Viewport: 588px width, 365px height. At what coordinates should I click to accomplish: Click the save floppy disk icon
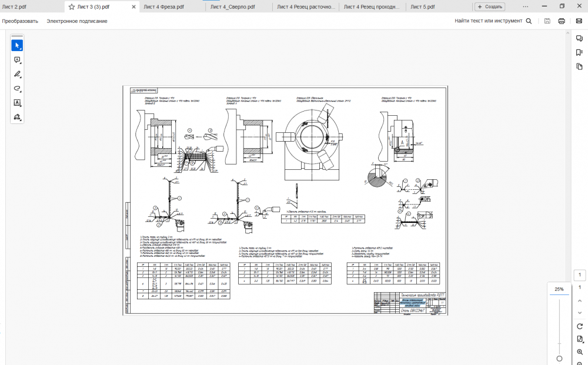[x=547, y=21]
